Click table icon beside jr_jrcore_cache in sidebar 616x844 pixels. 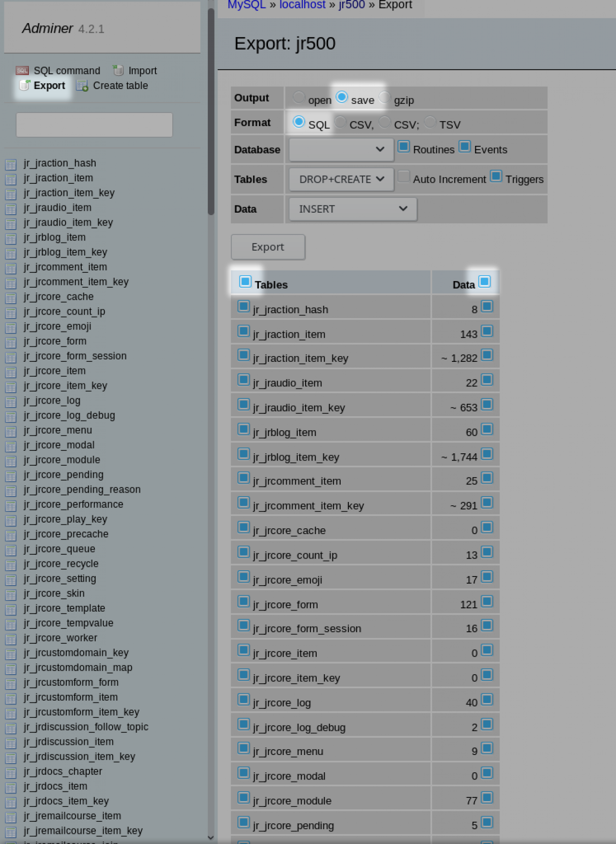coord(11,298)
